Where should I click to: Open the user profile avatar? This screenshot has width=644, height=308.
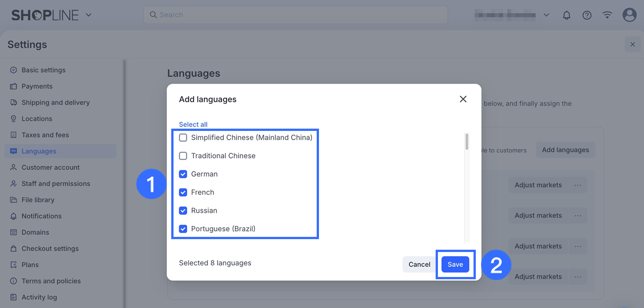point(629,15)
